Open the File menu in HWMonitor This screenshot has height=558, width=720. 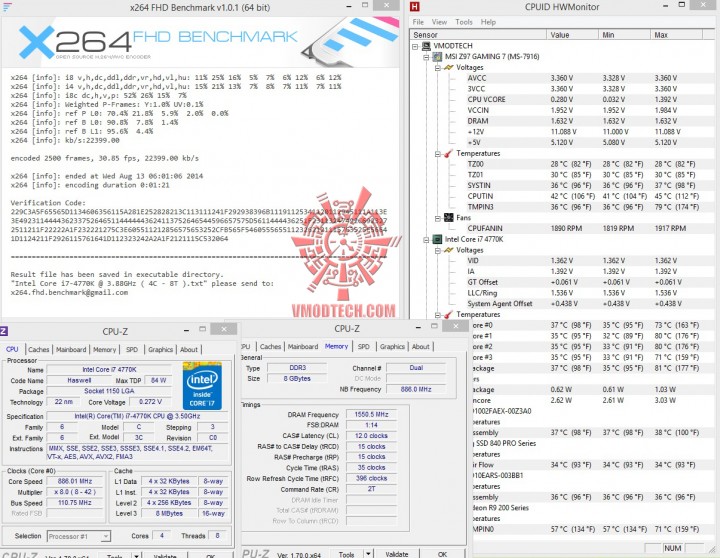[x=418, y=22]
